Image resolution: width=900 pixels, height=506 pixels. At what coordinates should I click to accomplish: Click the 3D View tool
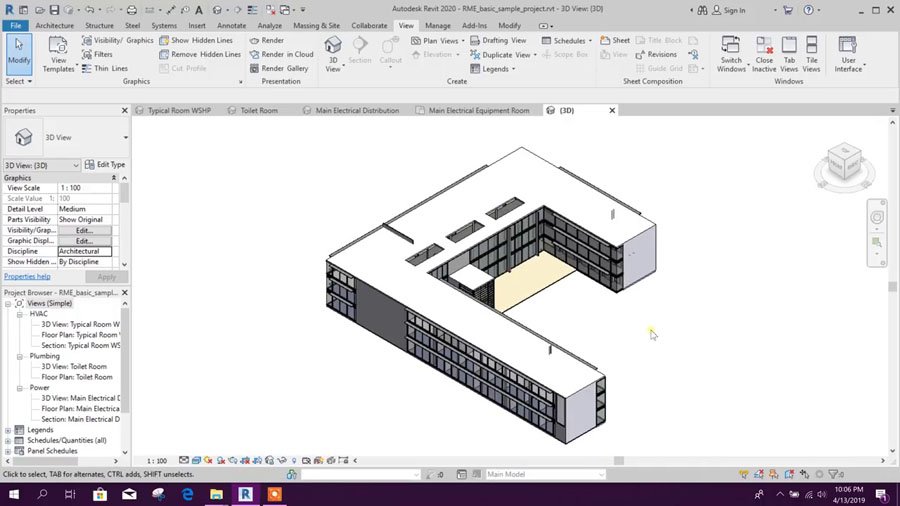click(x=333, y=55)
